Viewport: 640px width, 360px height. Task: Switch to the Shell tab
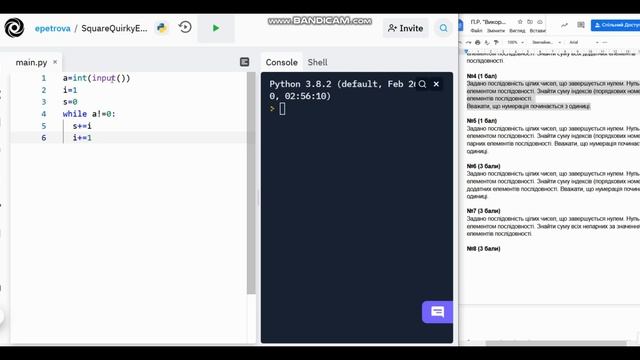[x=317, y=62]
